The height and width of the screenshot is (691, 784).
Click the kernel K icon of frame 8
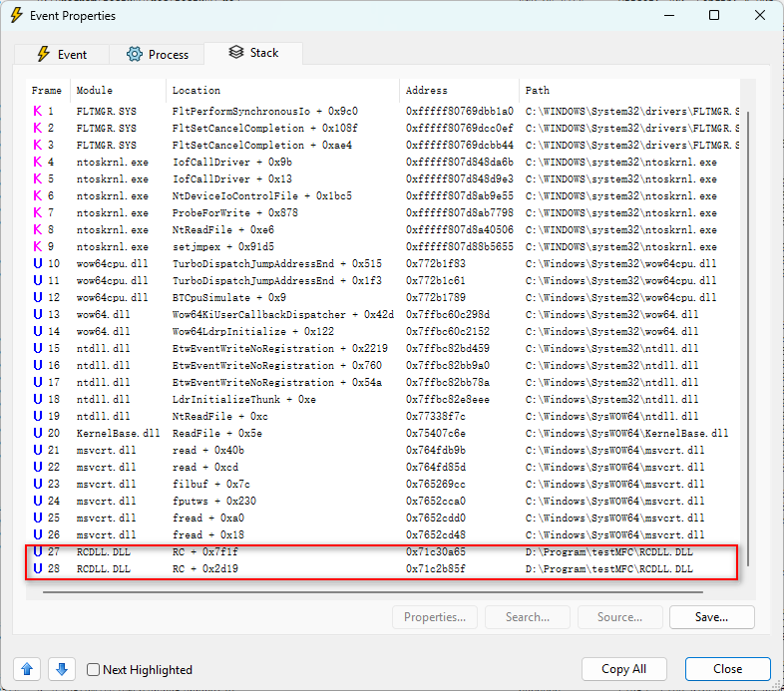(x=38, y=230)
